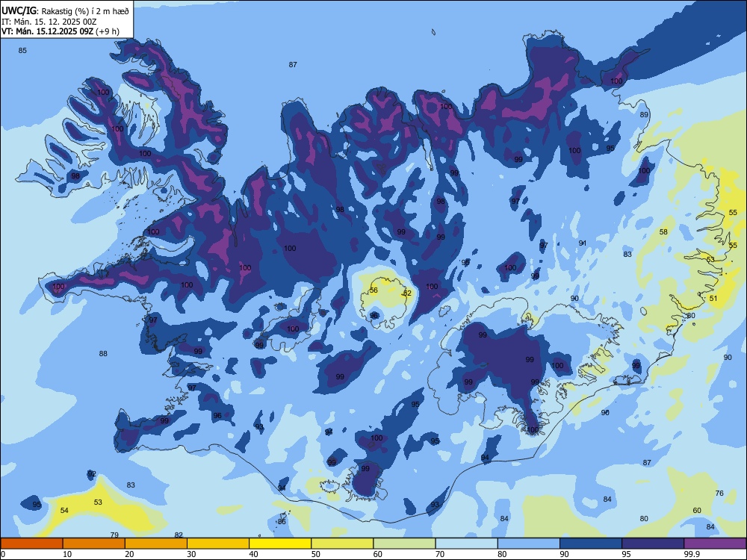Click the map humidity value '91'
The height and width of the screenshot is (560, 747).
(x=583, y=243)
